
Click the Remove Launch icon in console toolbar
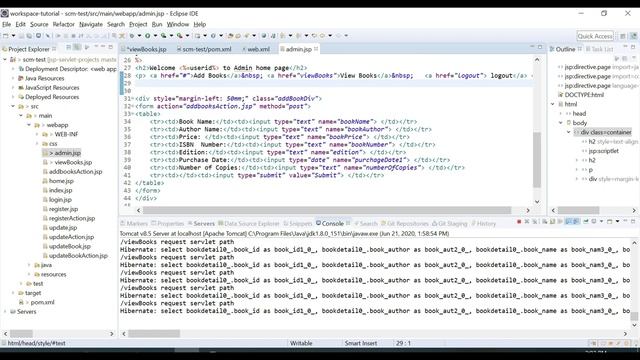tap(527, 222)
